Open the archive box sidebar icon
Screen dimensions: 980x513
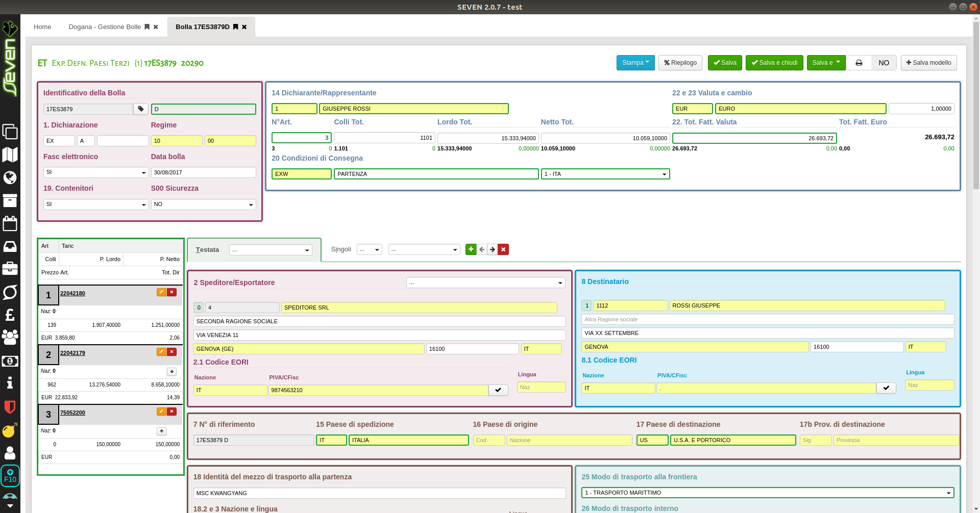(x=10, y=200)
